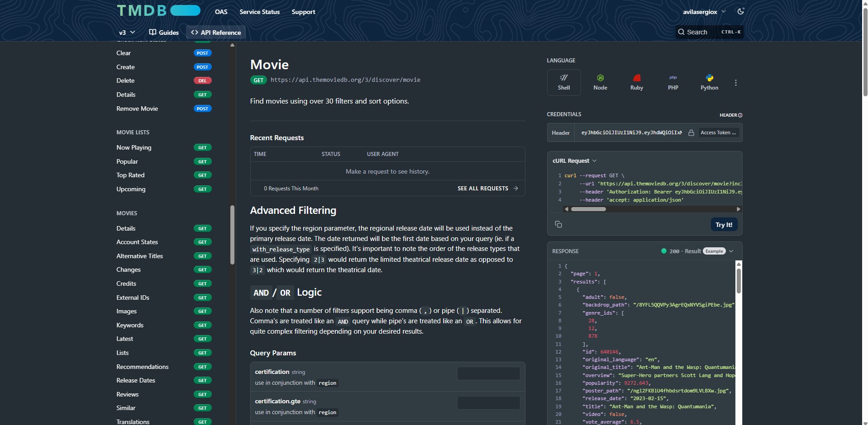Open the Changes endpoint
The image size is (868, 425).
point(164,269)
